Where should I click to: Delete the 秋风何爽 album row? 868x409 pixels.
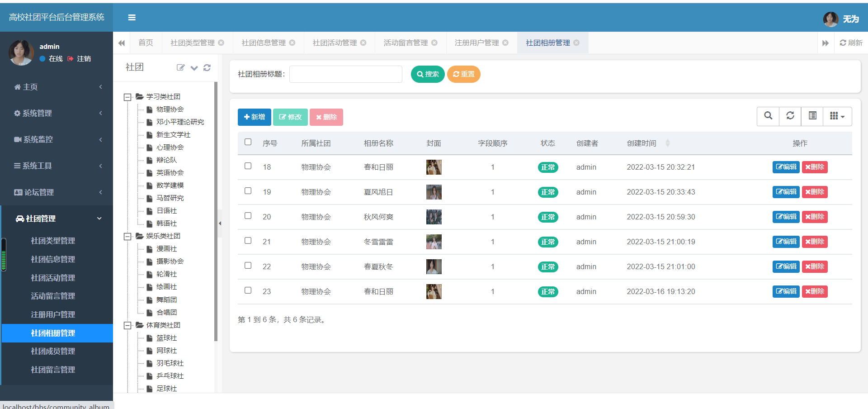pyautogui.click(x=815, y=217)
